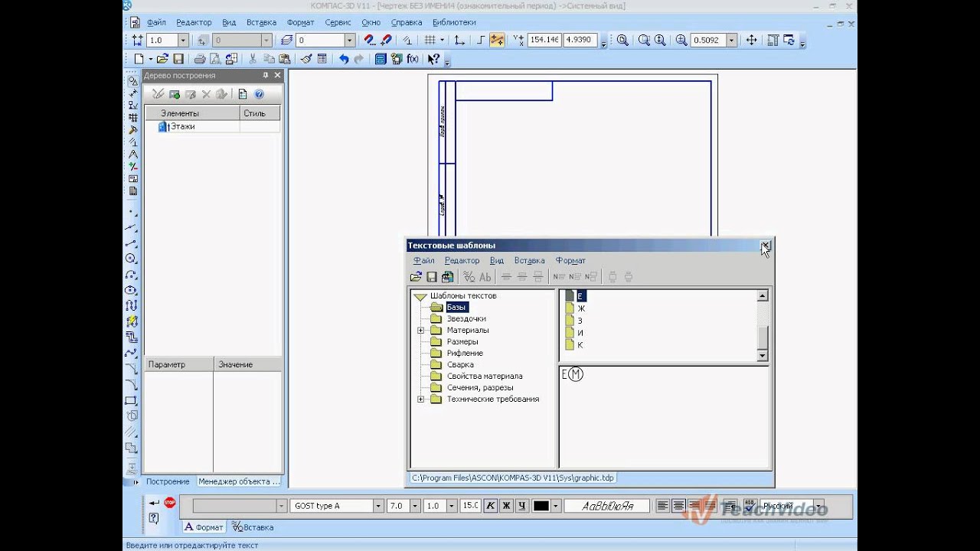Click the black text color swatch

click(541, 506)
